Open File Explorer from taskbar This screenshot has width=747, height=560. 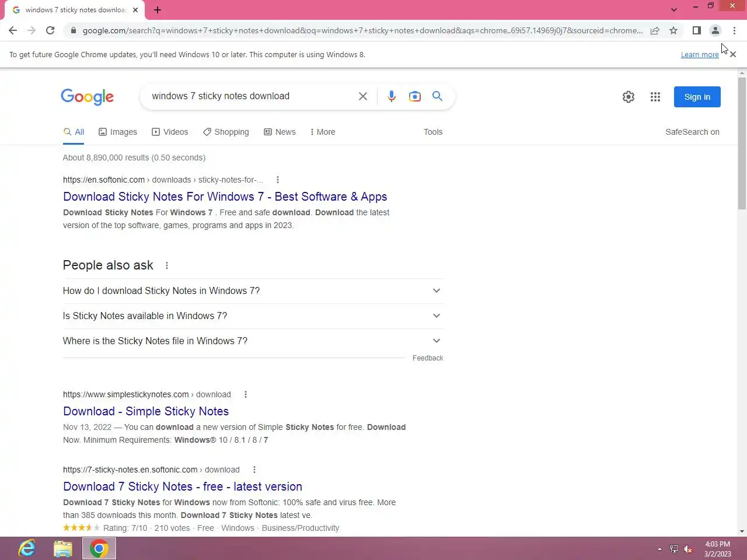pos(63,548)
